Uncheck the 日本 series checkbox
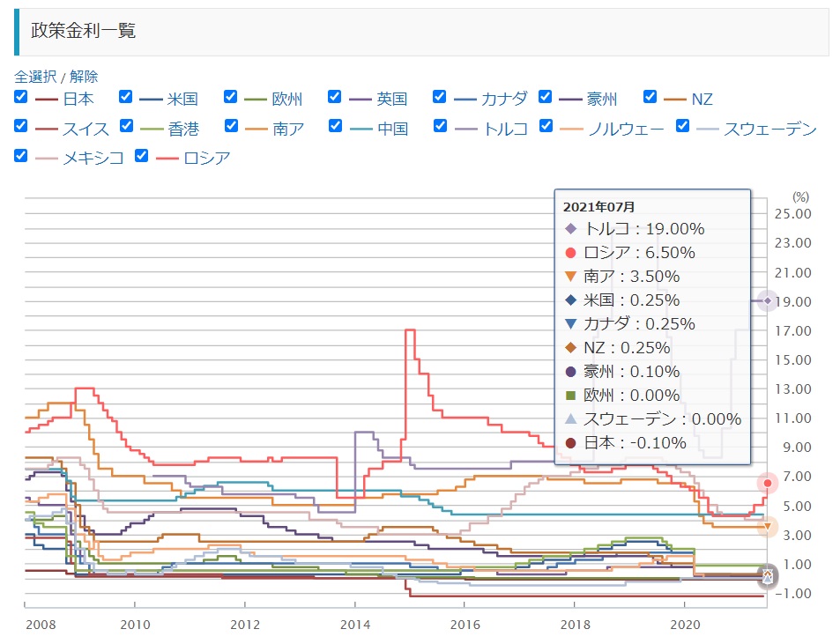Screen dimensions: 840x644 point(20,97)
